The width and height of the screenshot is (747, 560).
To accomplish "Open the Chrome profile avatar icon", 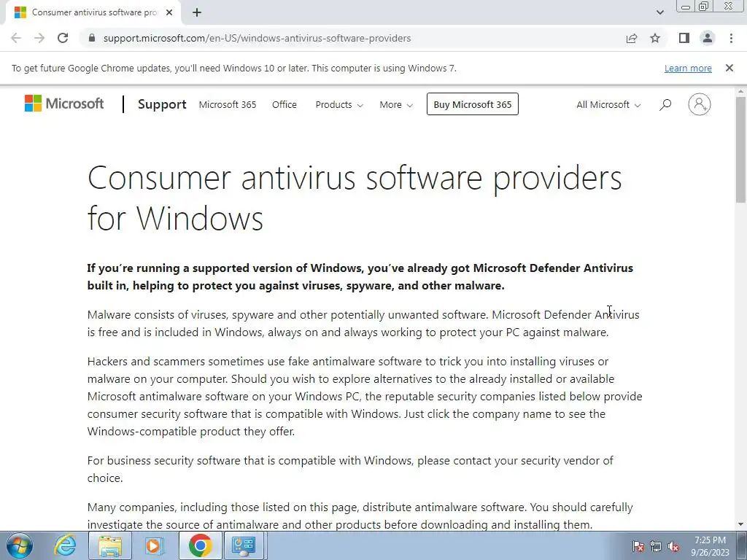I will (x=708, y=38).
